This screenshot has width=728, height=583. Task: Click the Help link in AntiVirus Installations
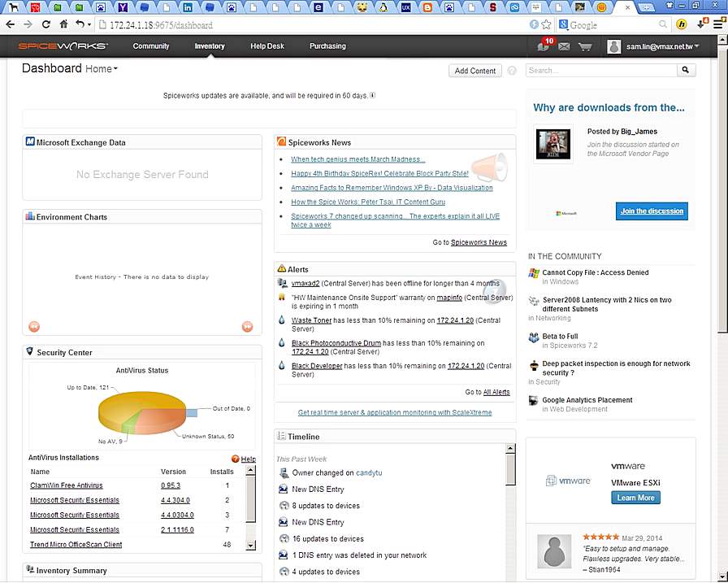pyautogui.click(x=249, y=459)
